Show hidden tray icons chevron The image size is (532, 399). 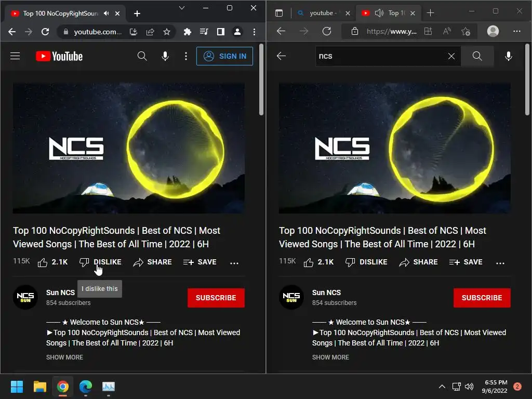pyautogui.click(x=442, y=386)
